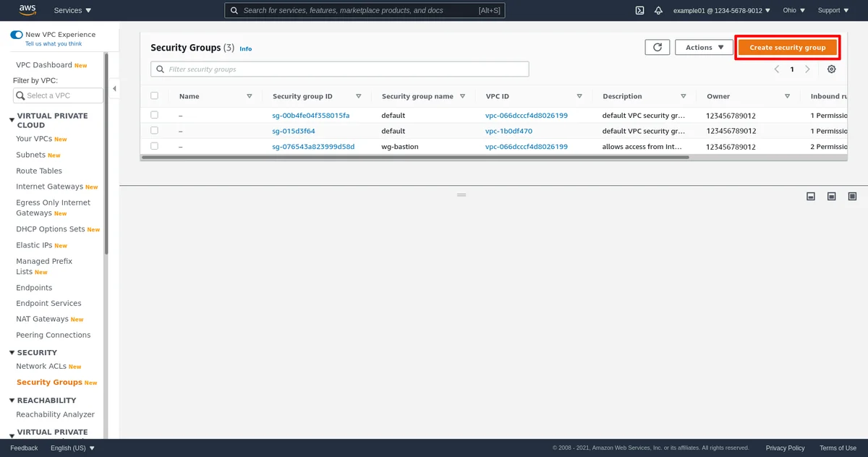Viewport: 868px width, 457px height.
Task: Click the Create security group button
Action: pyautogui.click(x=787, y=47)
